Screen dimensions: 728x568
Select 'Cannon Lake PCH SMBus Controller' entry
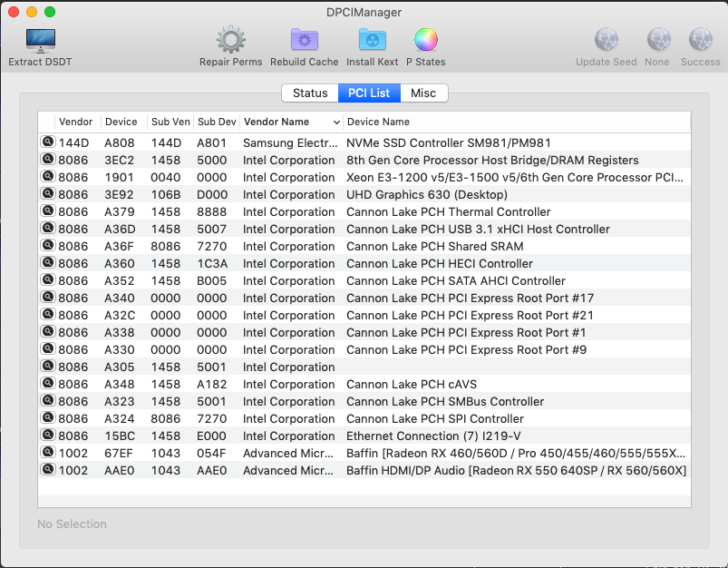(x=445, y=401)
